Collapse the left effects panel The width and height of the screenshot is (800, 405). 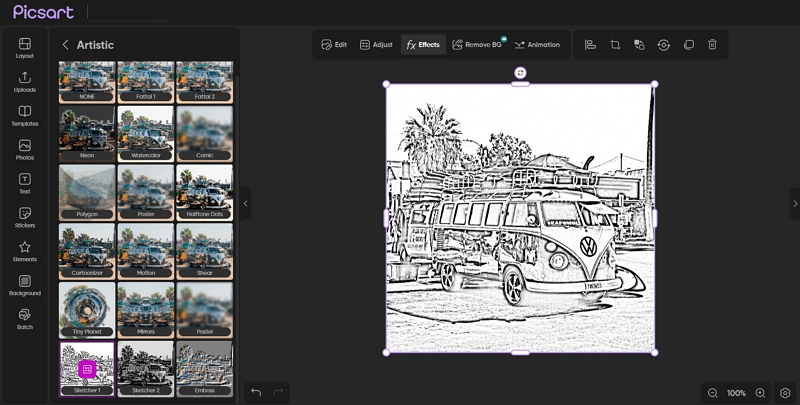pyautogui.click(x=245, y=203)
